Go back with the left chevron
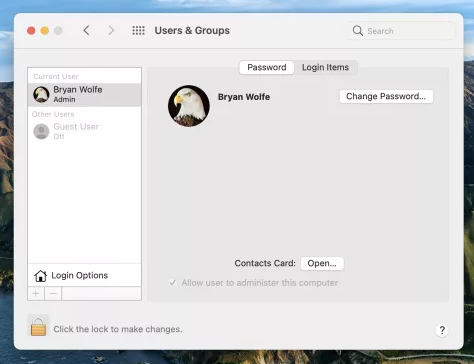 tap(86, 30)
